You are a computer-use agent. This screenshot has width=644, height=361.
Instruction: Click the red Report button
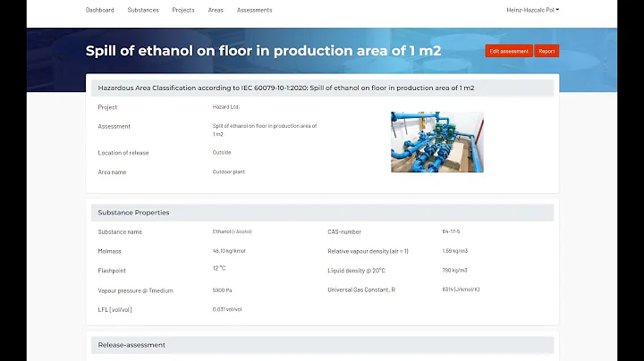(547, 51)
